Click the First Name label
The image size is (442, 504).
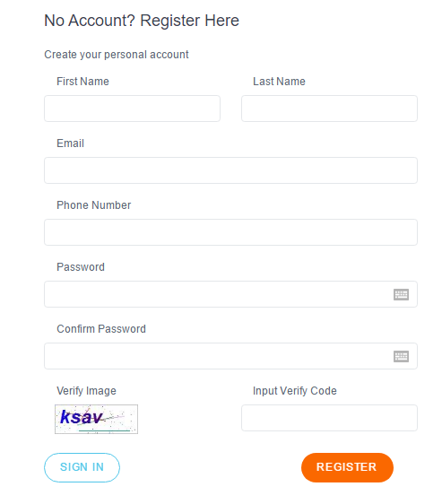tap(83, 82)
